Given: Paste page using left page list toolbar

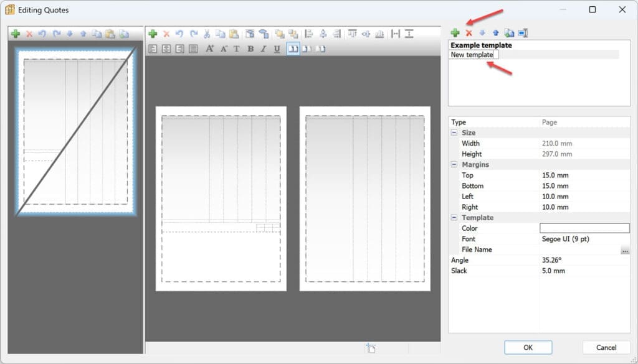Looking at the screenshot, I should pyautogui.click(x=110, y=34).
